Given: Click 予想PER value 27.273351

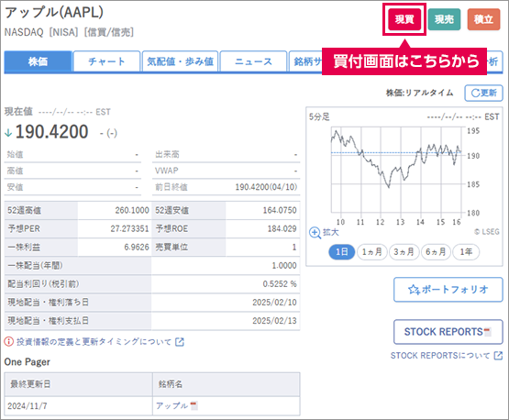Looking at the screenshot, I should click(129, 229).
